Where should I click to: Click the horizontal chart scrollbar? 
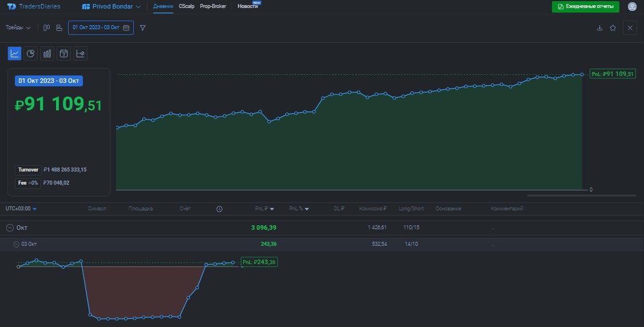[x=581, y=196]
